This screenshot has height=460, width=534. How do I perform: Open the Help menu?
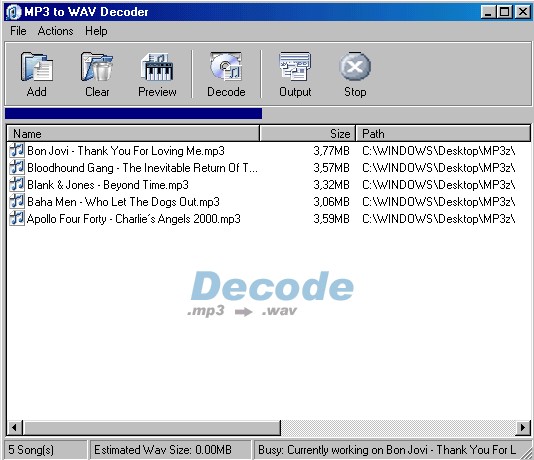[x=96, y=31]
